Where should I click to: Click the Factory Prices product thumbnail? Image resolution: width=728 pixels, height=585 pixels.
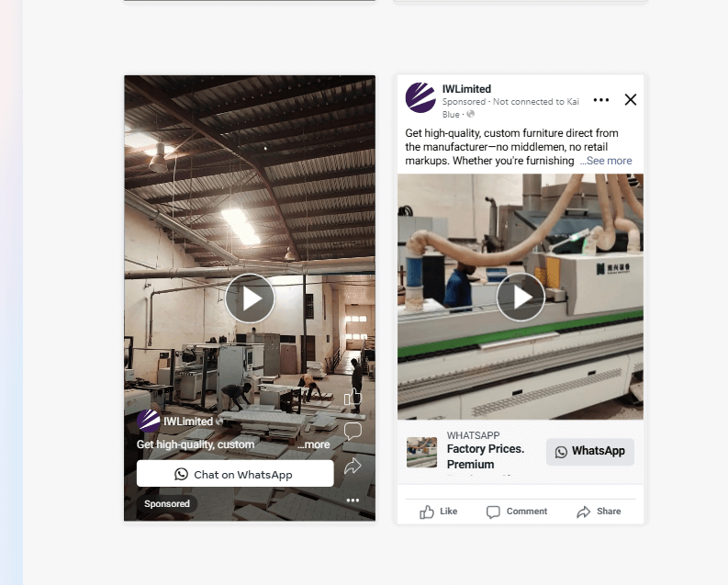[x=421, y=452]
